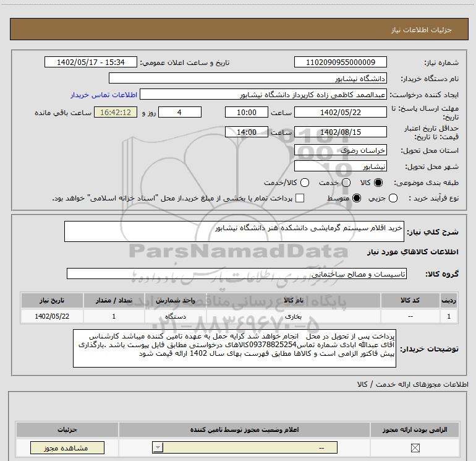The width and height of the screenshot is (476, 461).
Task: Click the اعلام وضعیت مجوز column header
Action: click(x=244, y=429)
